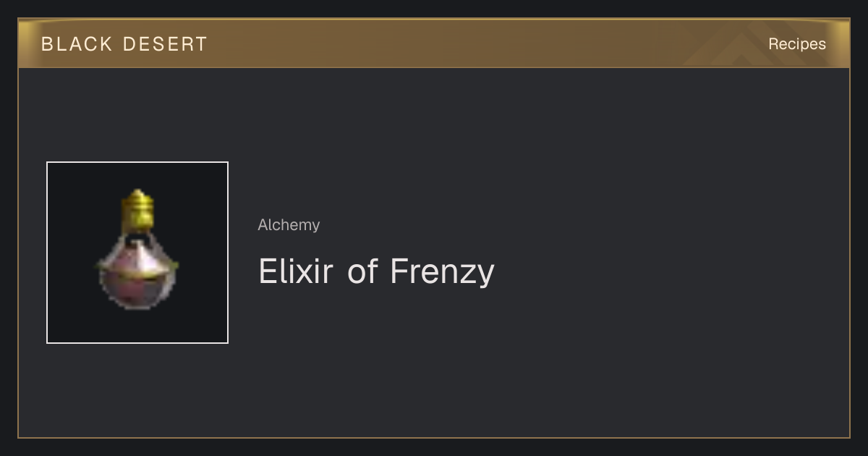This screenshot has width=868, height=456.
Task: Click the word Frenzy in the title
Action: [x=442, y=271]
